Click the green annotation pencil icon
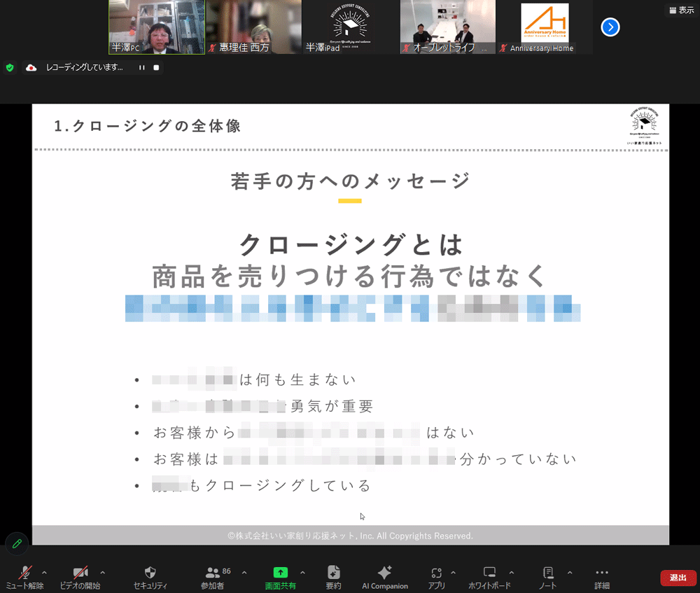The height and width of the screenshot is (593, 700). (17, 543)
